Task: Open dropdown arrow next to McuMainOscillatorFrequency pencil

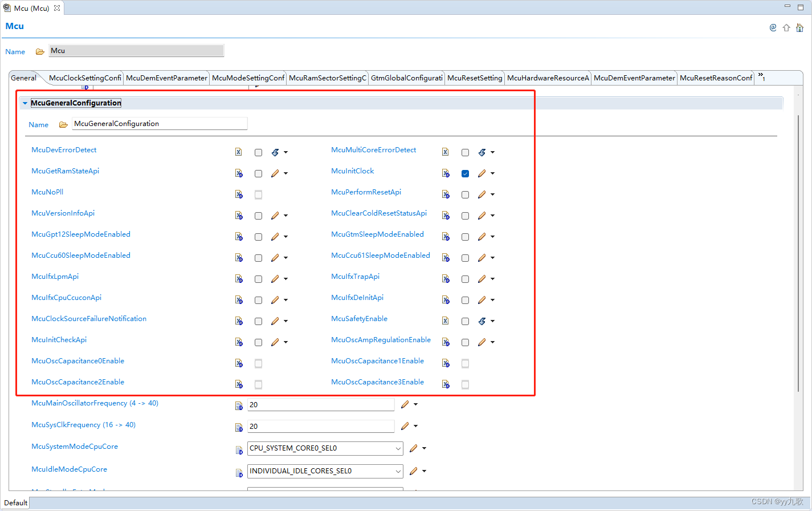Action: pos(415,404)
